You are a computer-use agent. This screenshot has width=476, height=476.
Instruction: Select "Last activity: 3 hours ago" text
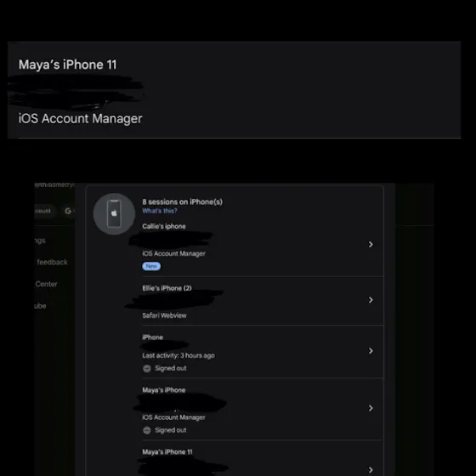178,355
